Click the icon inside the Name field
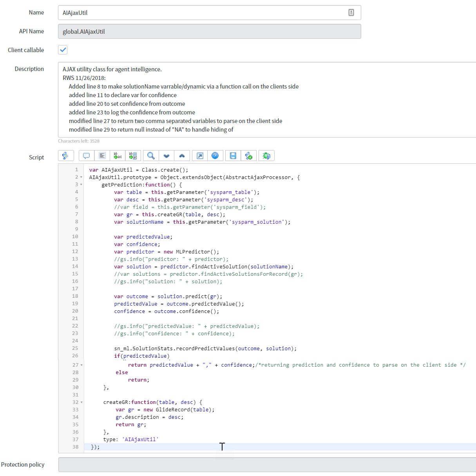Screen dimensions: 476x476 pyautogui.click(x=351, y=13)
